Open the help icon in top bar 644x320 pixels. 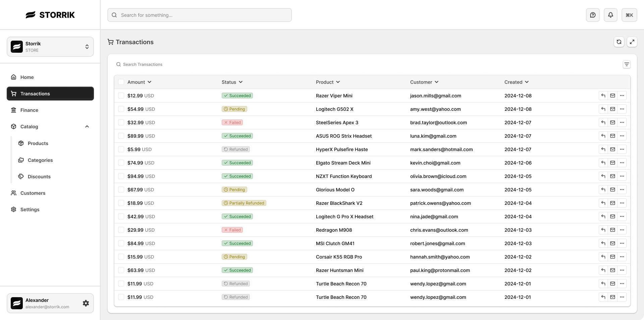(x=593, y=15)
